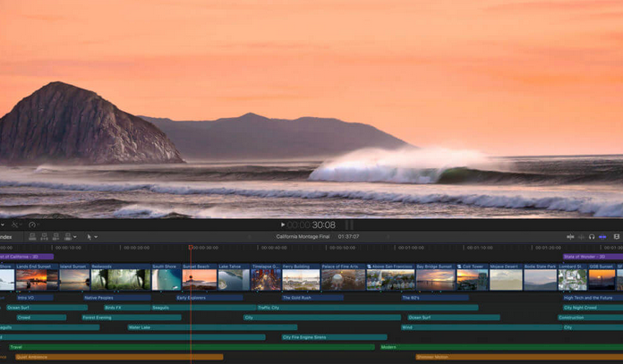Open the retime speedometer dropdown
Viewport: 623px width, 364px height.
click(x=32, y=224)
